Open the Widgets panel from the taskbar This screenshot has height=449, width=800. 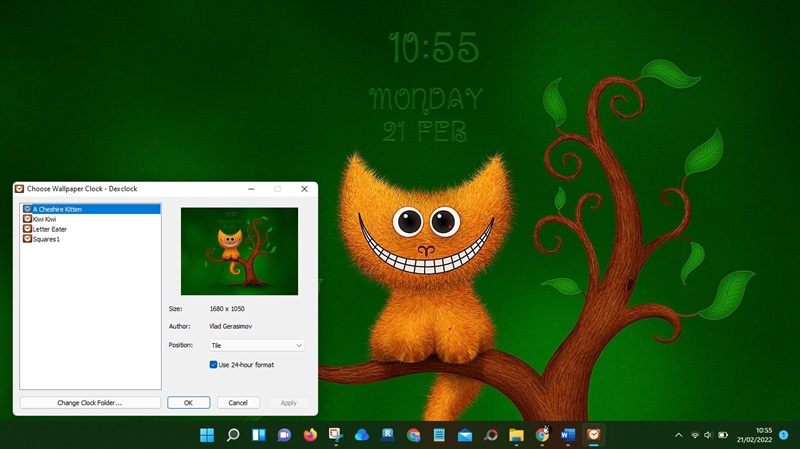(259, 435)
